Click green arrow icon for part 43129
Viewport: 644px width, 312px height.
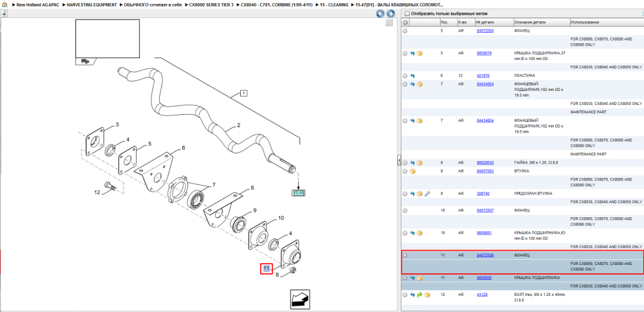click(420, 295)
